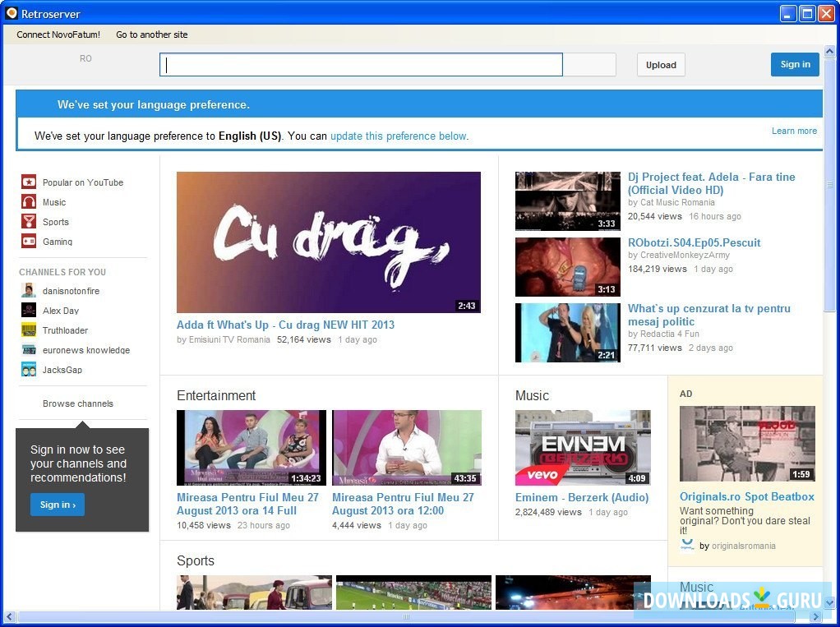Click the Learn more link
840x627 pixels.
[x=794, y=131]
